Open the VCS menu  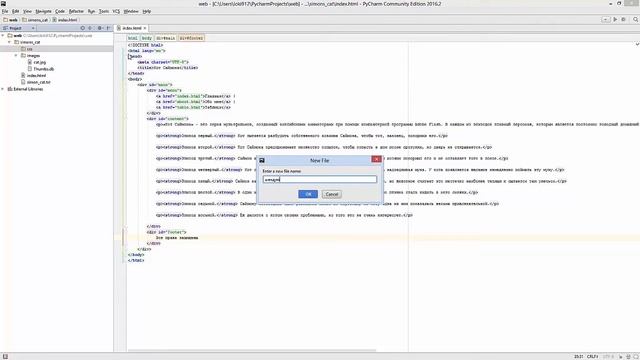(x=116, y=11)
